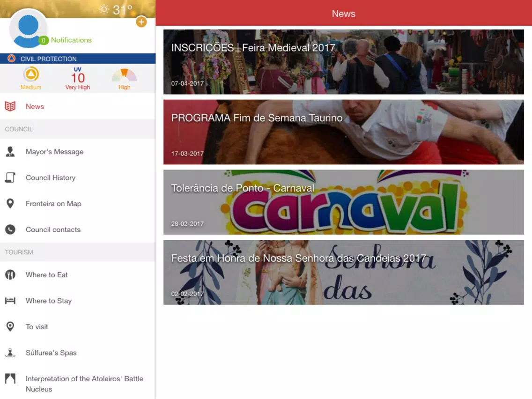Open Council History

[78, 177]
